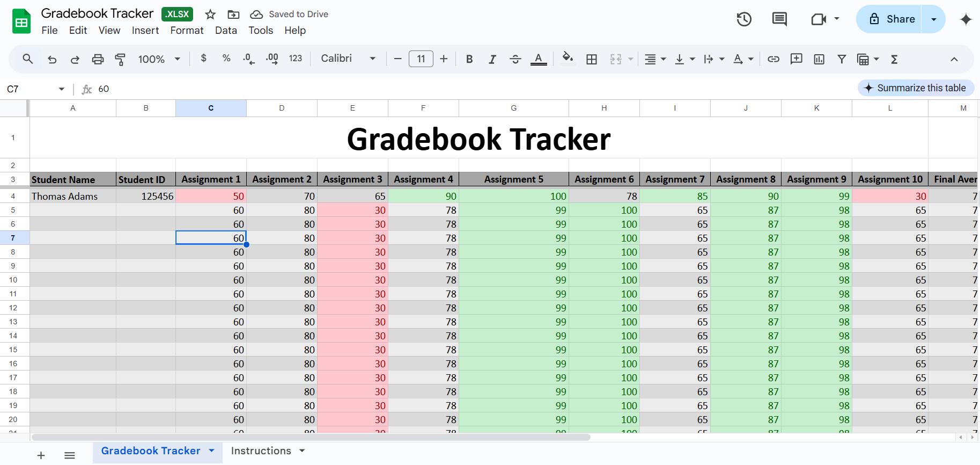Click the XLSX file badge

[x=177, y=14]
